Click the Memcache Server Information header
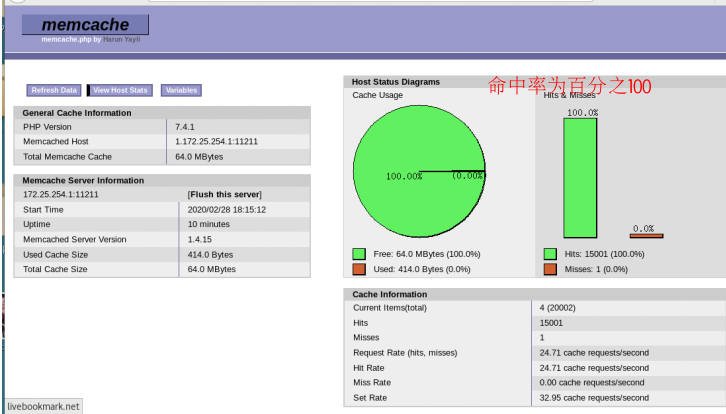This screenshot has width=726, height=414. [162, 181]
